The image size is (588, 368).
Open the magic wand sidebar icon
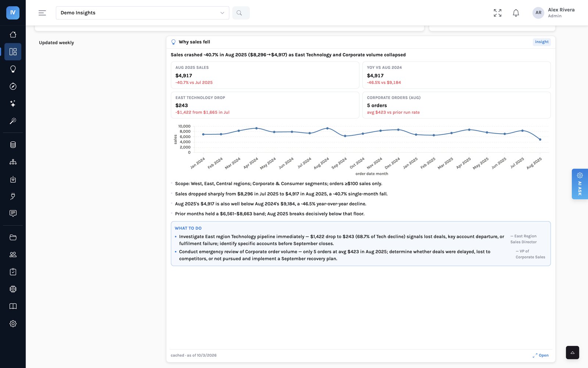(x=13, y=121)
